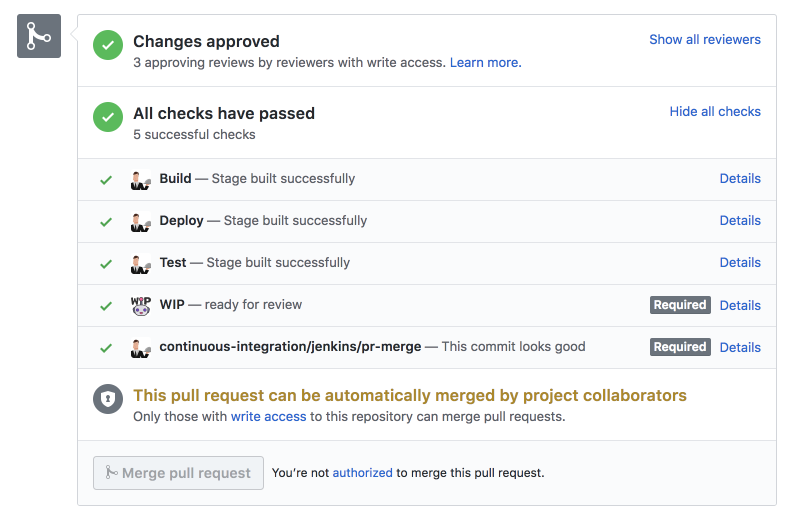Click the Build check avatar icon

point(140,179)
